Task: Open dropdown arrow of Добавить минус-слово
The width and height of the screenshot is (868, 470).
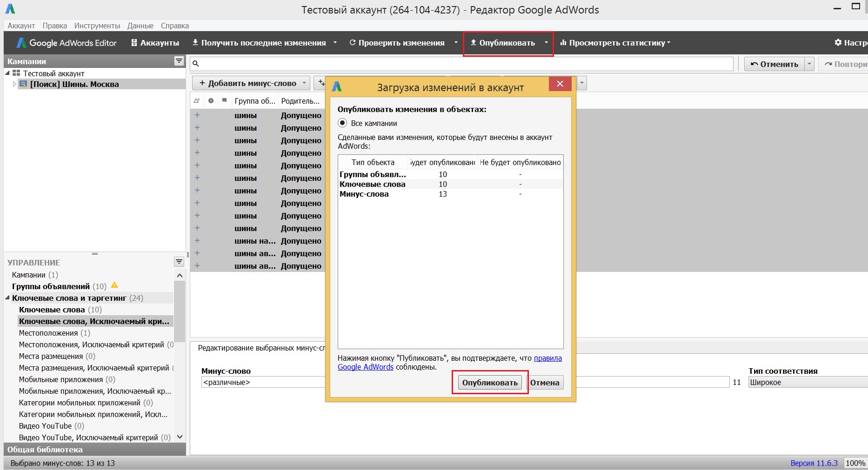Action: [x=304, y=83]
